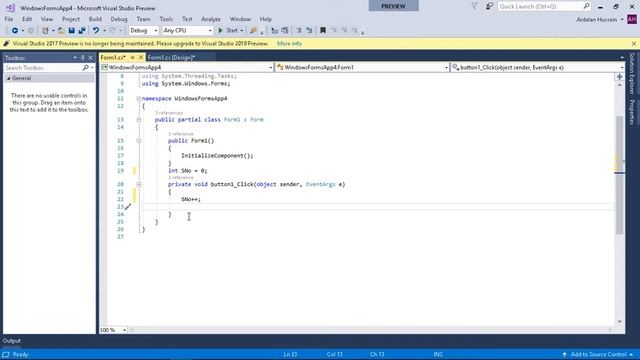Open notifications with the flag icon
Image resolution: width=640 pixels, height=360 pixels.
point(474,7)
